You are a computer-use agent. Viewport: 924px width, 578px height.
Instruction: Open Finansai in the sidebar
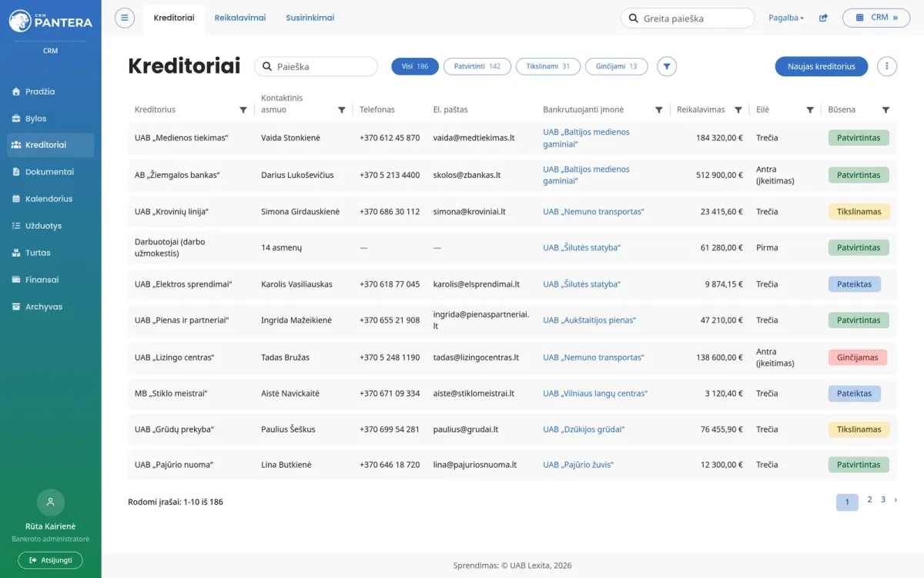(51, 280)
